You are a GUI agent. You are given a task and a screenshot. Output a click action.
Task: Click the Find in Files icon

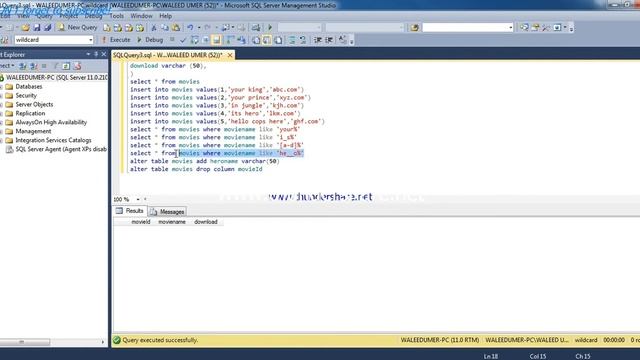tap(415, 27)
